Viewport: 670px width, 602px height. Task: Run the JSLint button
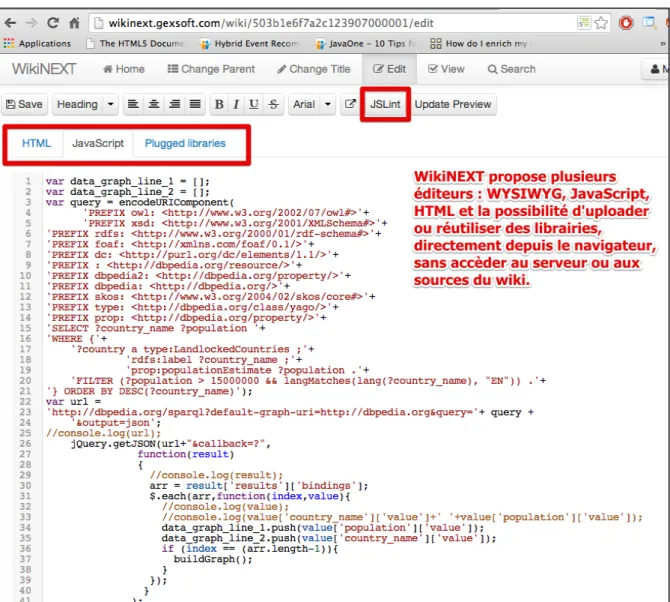pyautogui.click(x=385, y=104)
